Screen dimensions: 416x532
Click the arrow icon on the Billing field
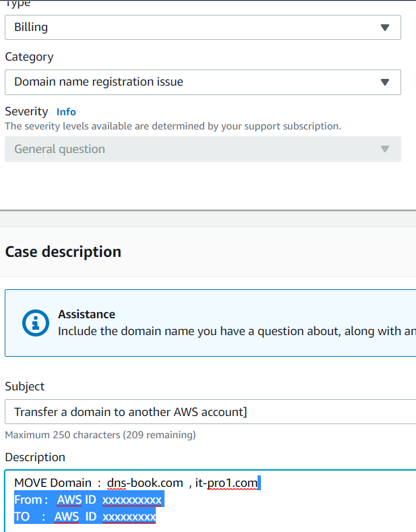pos(385,28)
